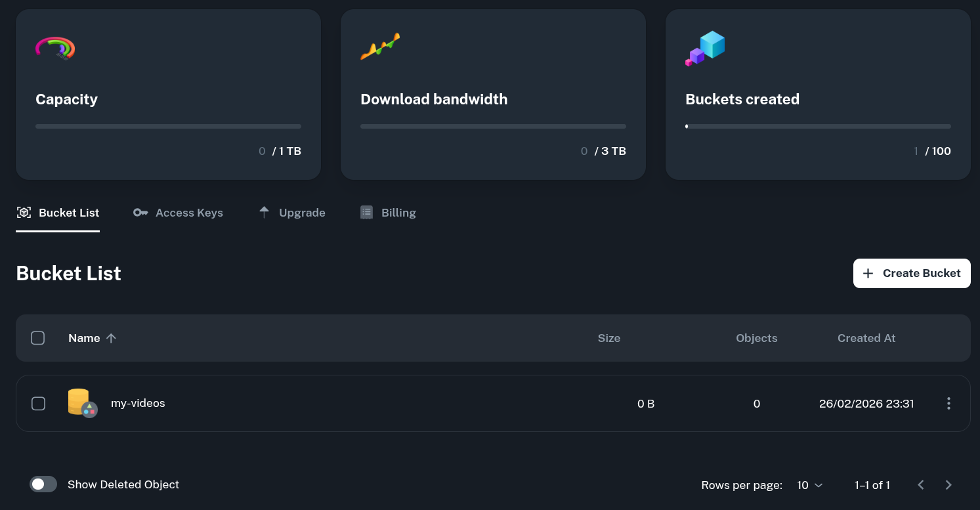Click the Created At column header
Image resolution: width=980 pixels, height=510 pixels.
866,338
